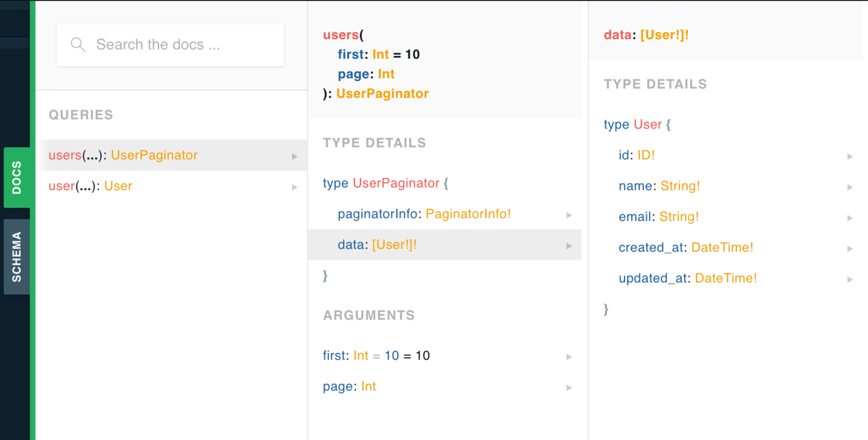Expand the name field chevron
This screenshot has width=868, height=440.
850,187
